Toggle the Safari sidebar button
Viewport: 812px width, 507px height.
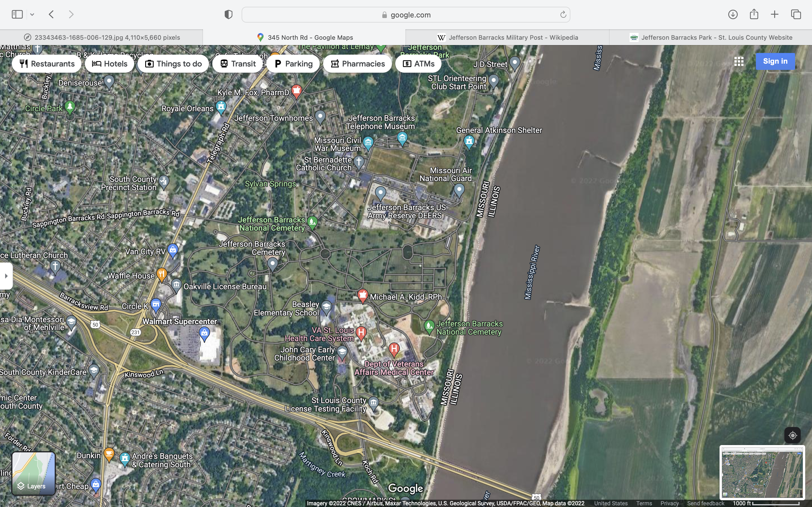(17, 14)
